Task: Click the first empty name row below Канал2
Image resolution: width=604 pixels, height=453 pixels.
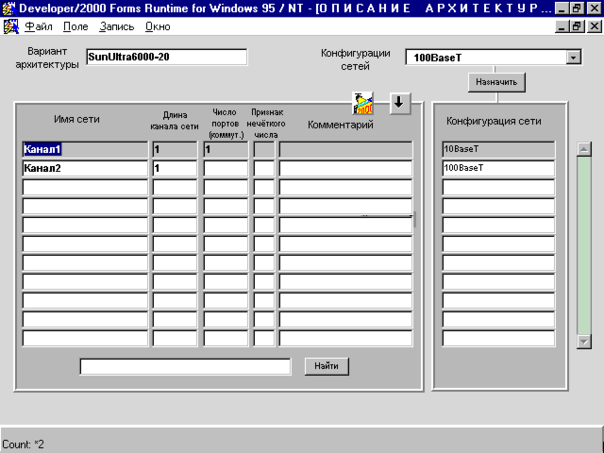Action: (85, 187)
